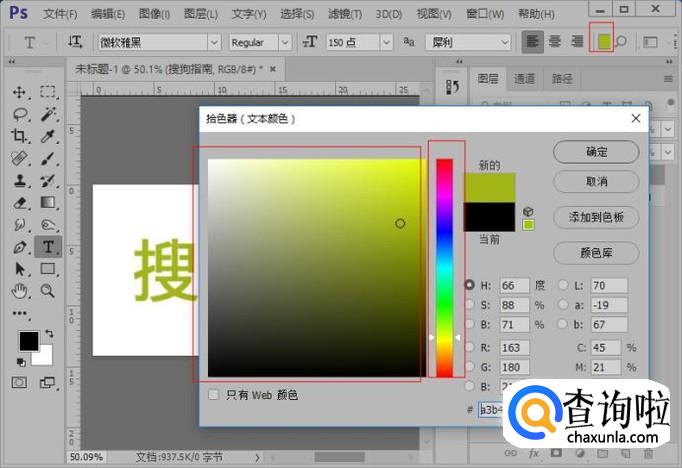Select the Lab a radio button
Screen dimensions: 682x468
pyautogui.click(x=563, y=304)
